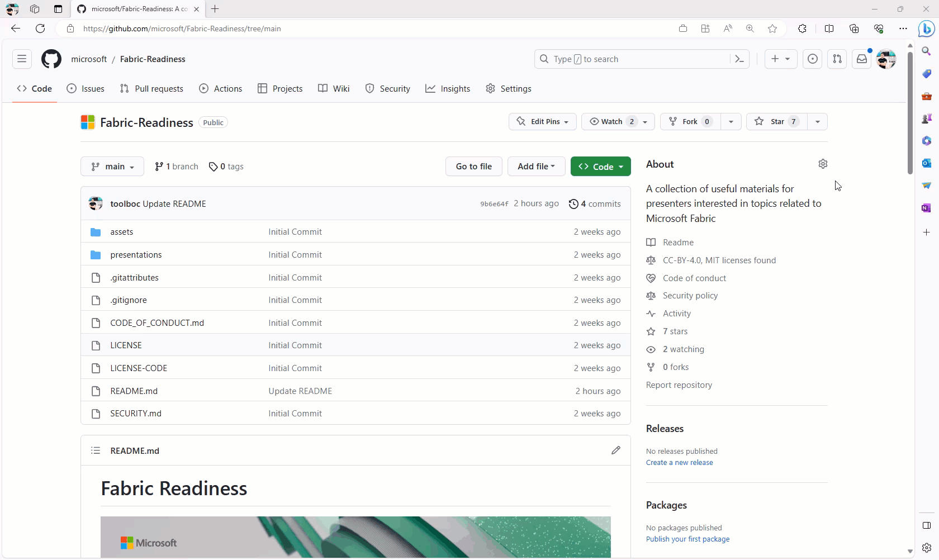939x560 pixels.
Task: Open the repository Wiki tab
Action: [334, 88]
